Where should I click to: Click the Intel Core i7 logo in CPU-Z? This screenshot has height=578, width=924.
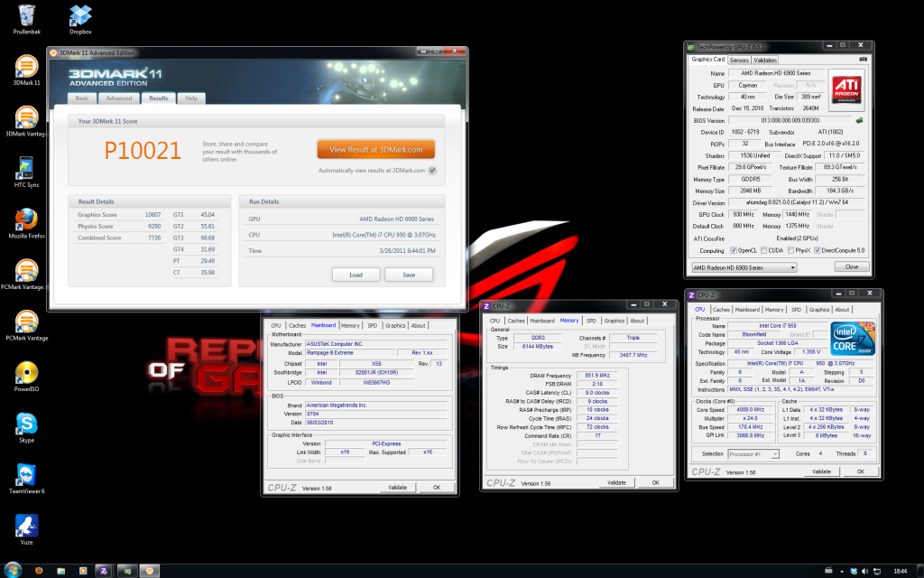[x=852, y=339]
